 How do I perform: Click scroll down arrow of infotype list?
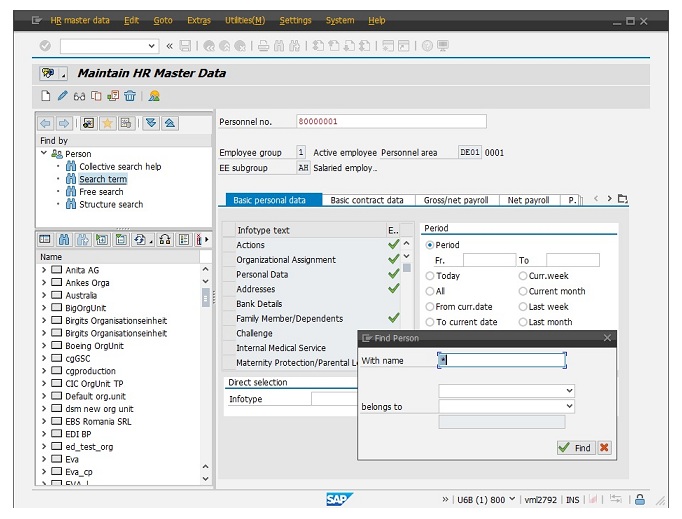click(407, 256)
